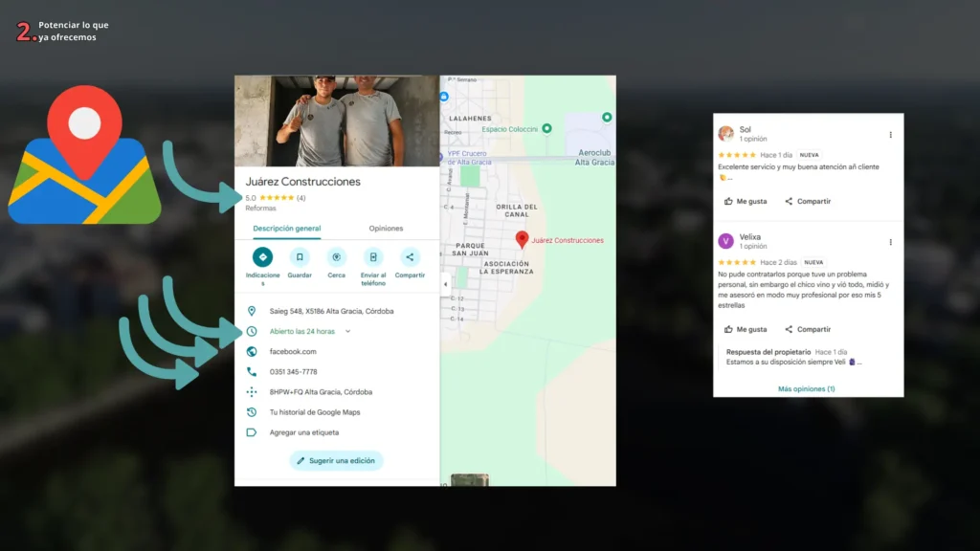Screen dimensions: 980x551
Task: Open the facebook.com website link
Action: (293, 352)
